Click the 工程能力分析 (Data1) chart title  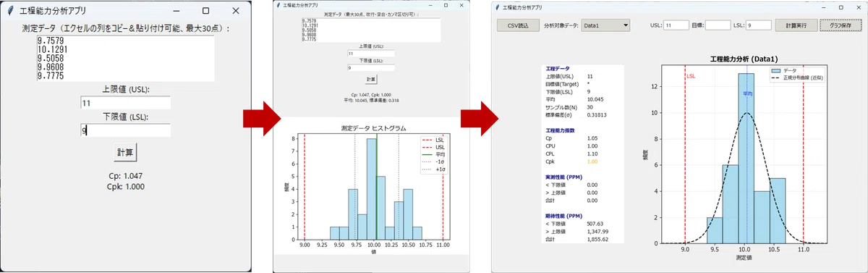point(744,59)
